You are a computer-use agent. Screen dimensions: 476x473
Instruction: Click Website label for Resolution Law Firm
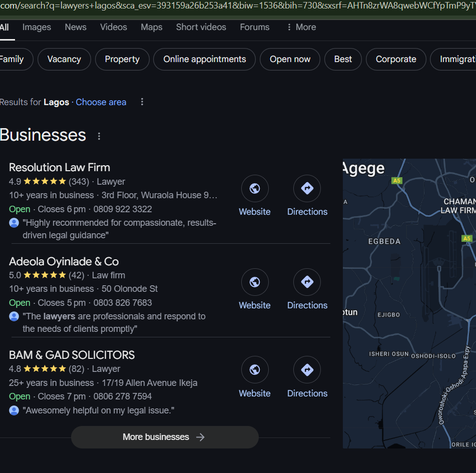click(x=255, y=212)
